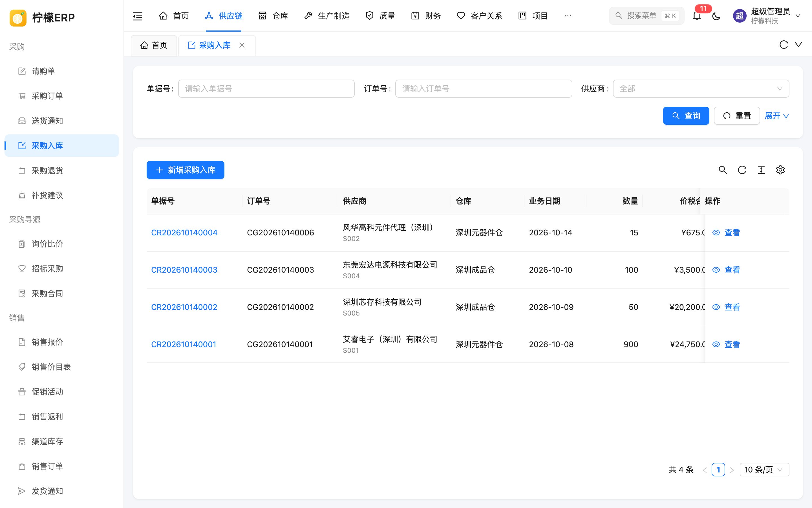Open 请购单 in the sidebar
The height and width of the screenshot is (508, 812).
coord(62,71)
